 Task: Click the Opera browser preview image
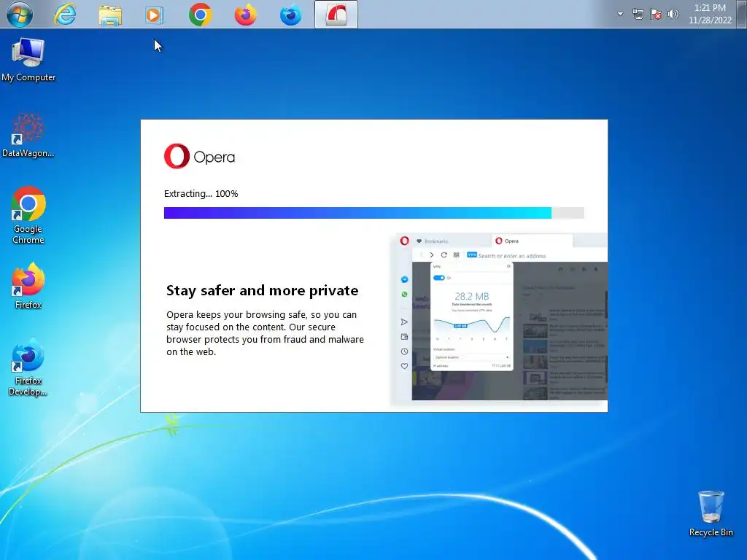coord(499,318)
